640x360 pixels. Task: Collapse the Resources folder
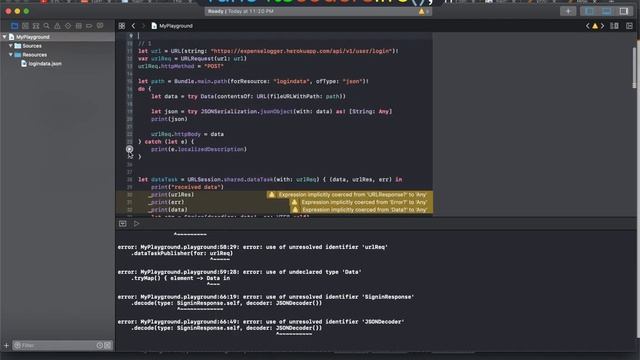click(x=11, y=55)
